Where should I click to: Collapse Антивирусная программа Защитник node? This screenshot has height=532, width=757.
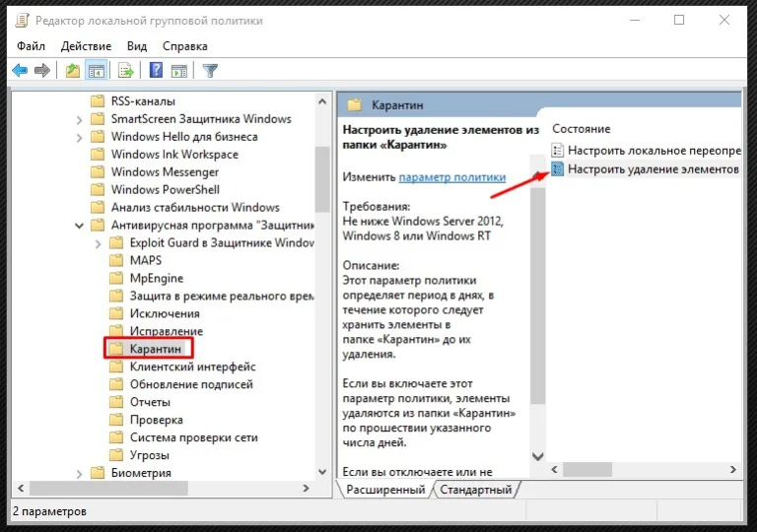click(79, 226)
